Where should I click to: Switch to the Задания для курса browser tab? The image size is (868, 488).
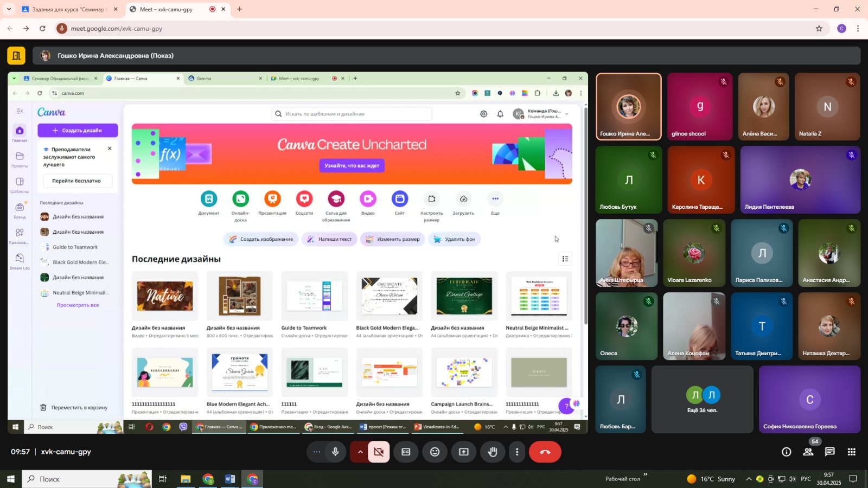click(x=68, y=9)
